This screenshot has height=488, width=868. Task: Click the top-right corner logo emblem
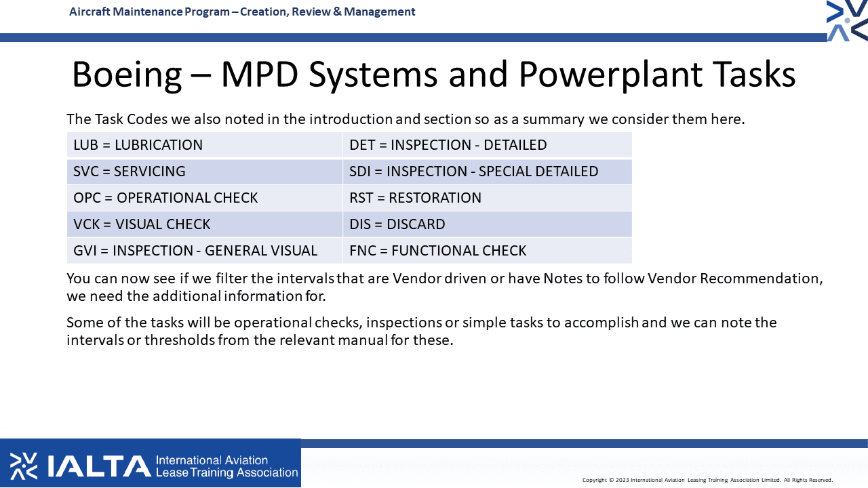(848, 21)
